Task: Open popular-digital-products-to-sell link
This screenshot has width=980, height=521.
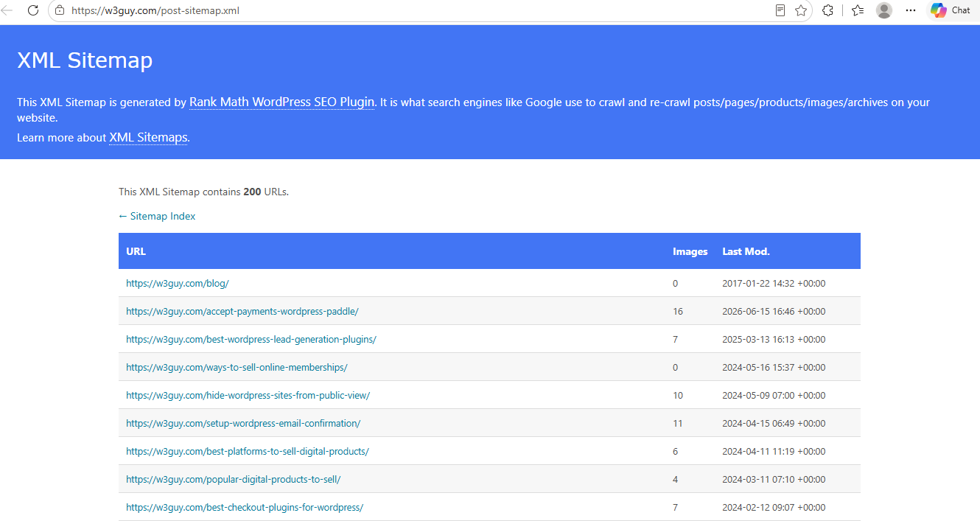Action: point(234,479)
